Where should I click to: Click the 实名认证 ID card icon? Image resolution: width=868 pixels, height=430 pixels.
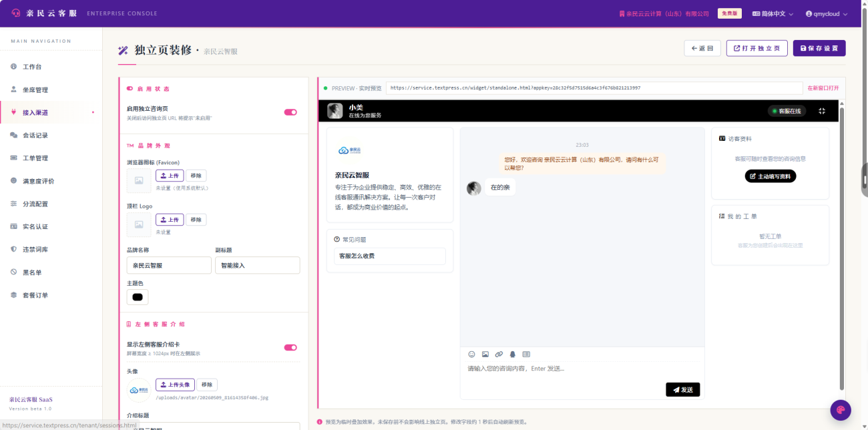click(13, 226)
